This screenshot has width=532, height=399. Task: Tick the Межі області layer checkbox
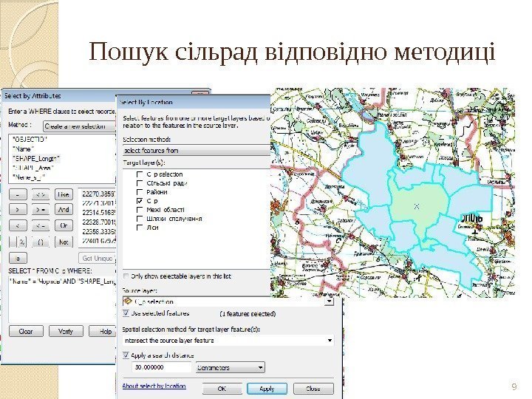[x=140, y=210]
